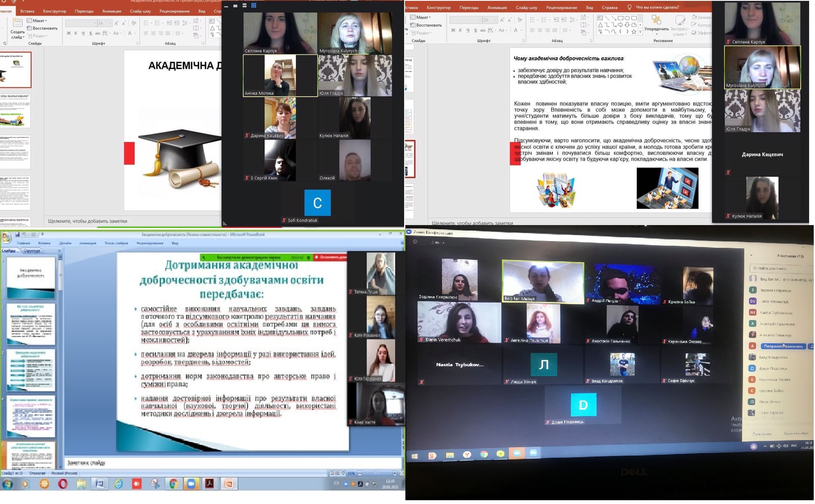
Task: Open the Справка ribbon tab
Action: [x=609, y=8]
